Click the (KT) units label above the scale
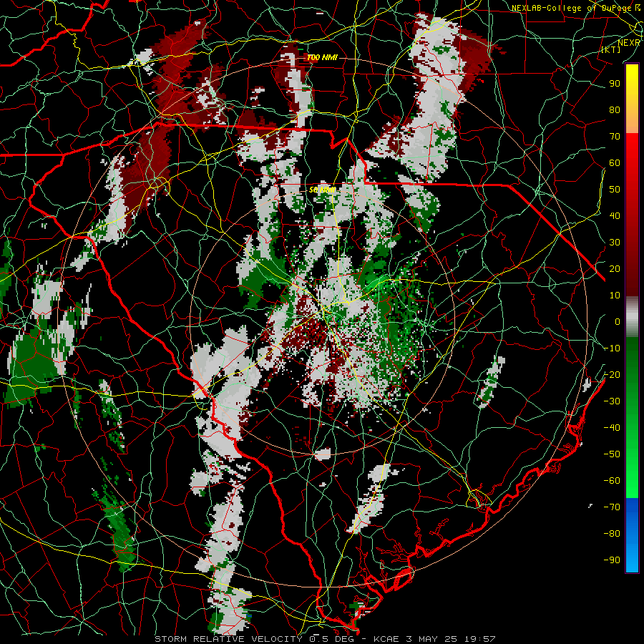 [611, 49]
